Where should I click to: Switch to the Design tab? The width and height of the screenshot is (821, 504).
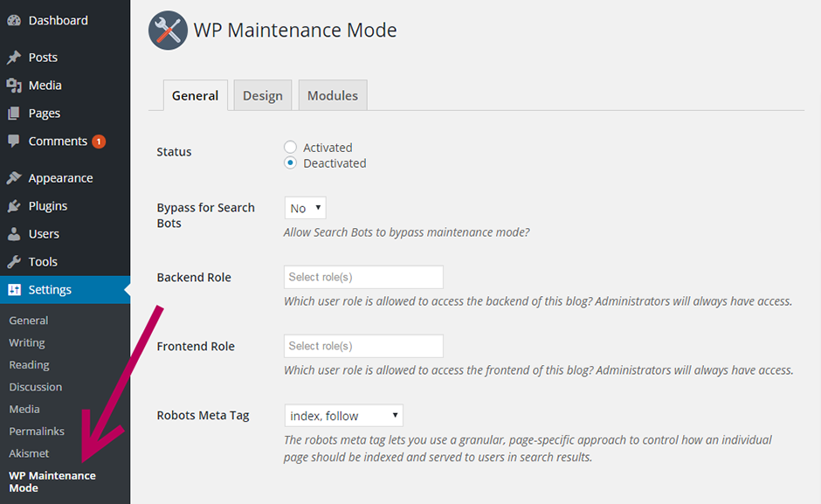click(x=263, y=95)
